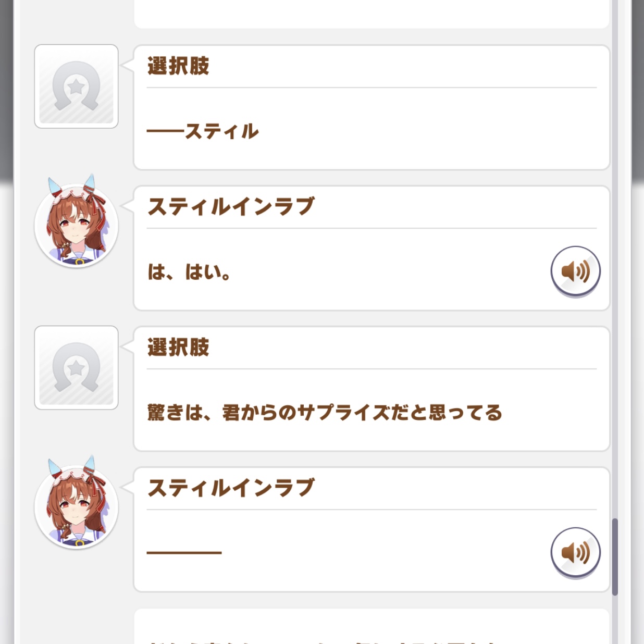Tap Still in Love avatar beside dash line

pyautogui.click(x=76, y=507)
